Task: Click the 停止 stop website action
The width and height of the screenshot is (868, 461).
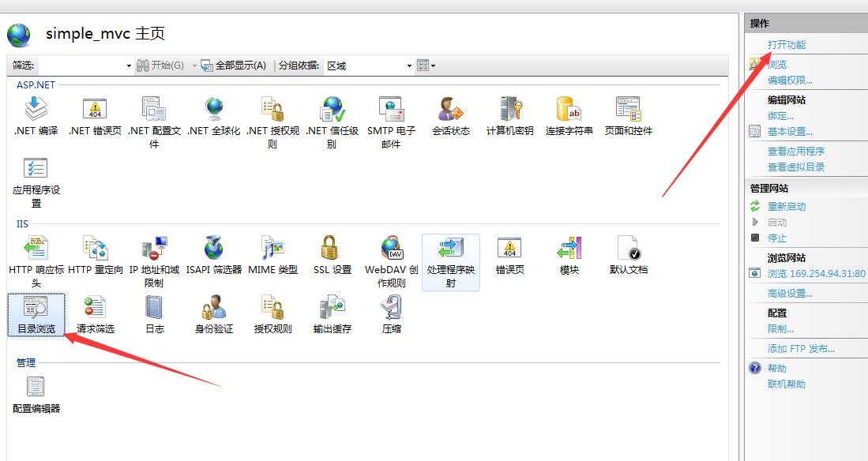Action: coord(777,238)
